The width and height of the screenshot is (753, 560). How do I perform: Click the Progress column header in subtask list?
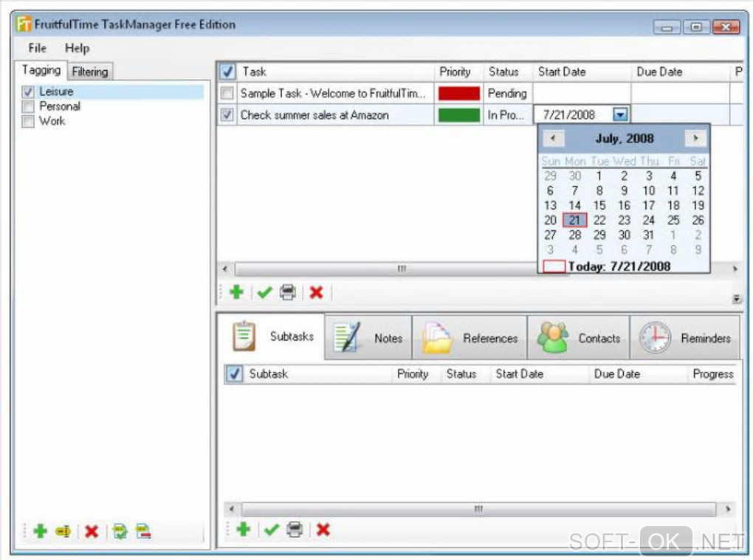click(712, 374)
